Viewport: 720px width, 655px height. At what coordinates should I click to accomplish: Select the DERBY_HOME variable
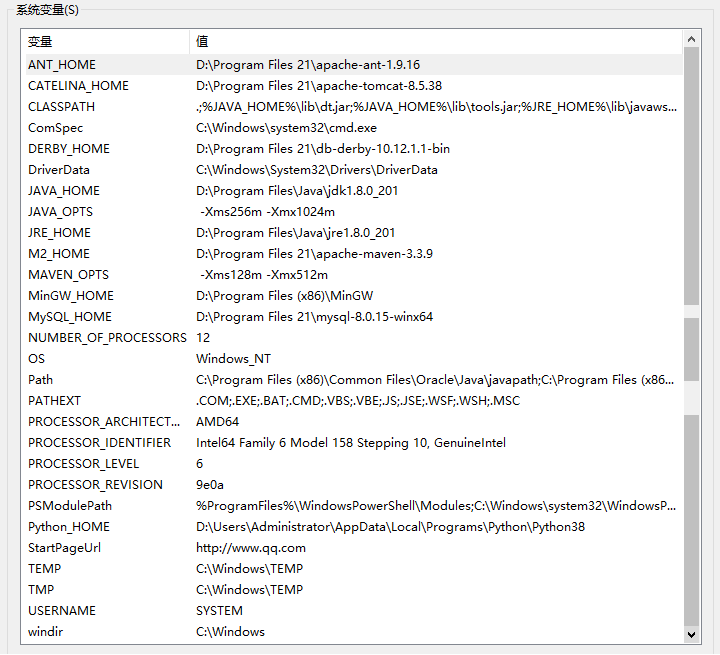coord(354,149)
